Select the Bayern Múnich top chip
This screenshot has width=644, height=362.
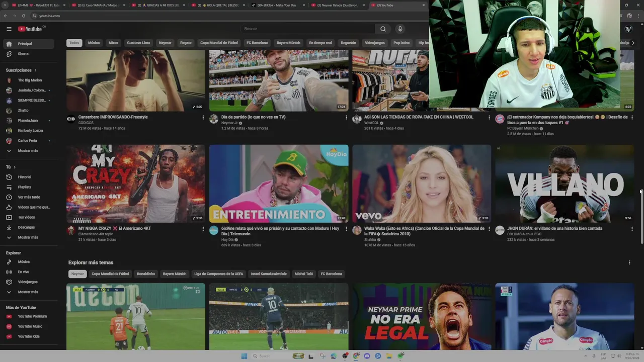(x=288, y=43)
